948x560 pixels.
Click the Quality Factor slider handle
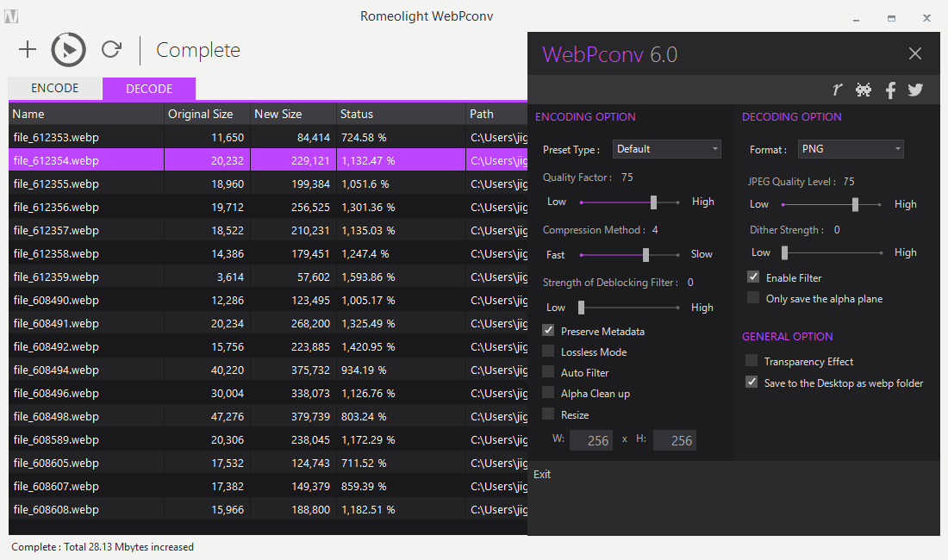pyautogui.click(x=653, y=202)
